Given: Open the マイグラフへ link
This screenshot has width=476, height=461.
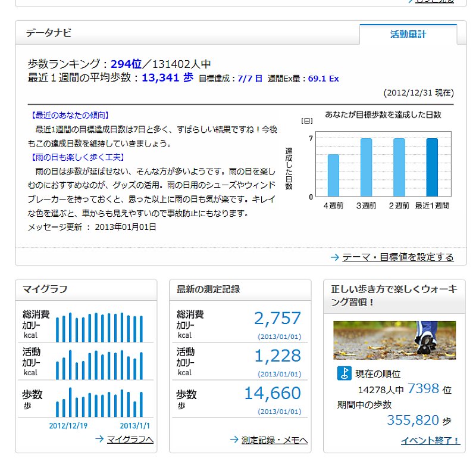Looking at the screenshot, I should tap(130, 440).
